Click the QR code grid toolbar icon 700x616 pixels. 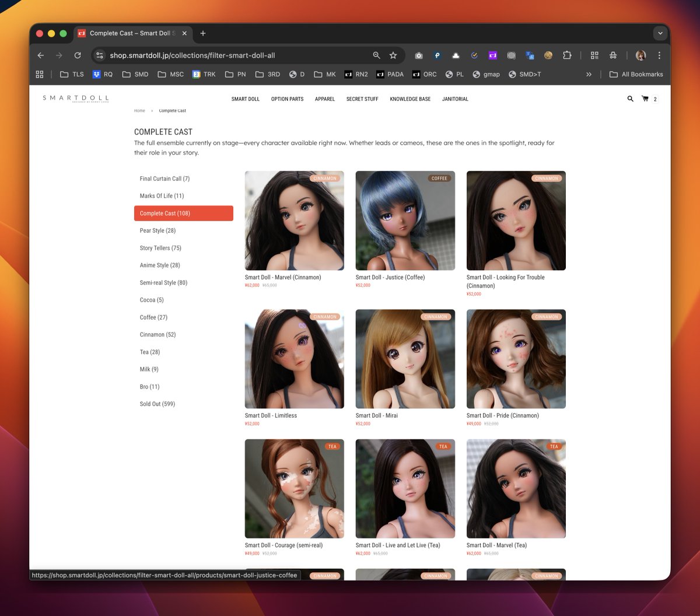pyautogui.click(x=594, y=55)
